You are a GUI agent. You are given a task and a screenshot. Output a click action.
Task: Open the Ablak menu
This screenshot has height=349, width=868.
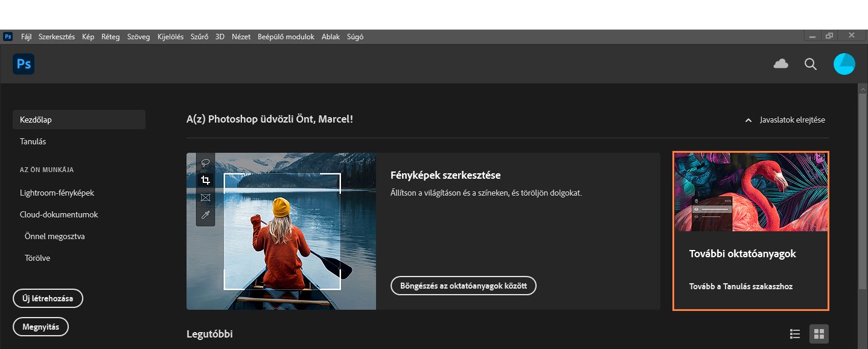pyautogui.click(x=330, y=37)
